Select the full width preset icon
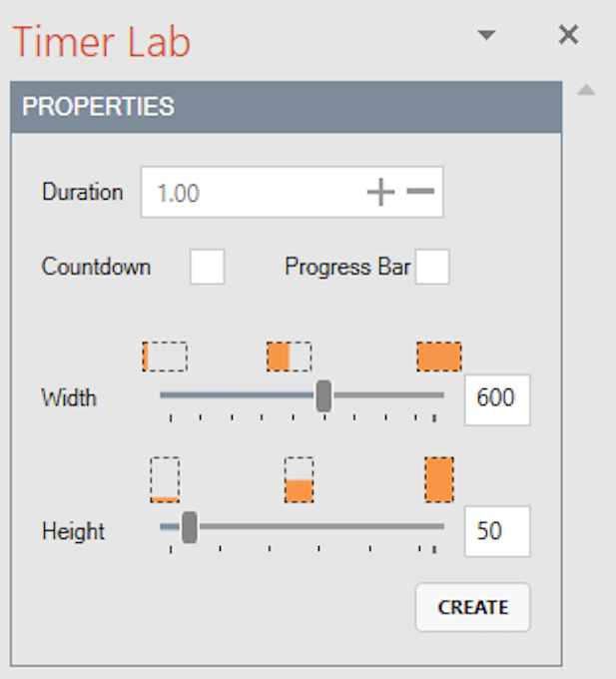The image size is (616, 679). [438, 356]
